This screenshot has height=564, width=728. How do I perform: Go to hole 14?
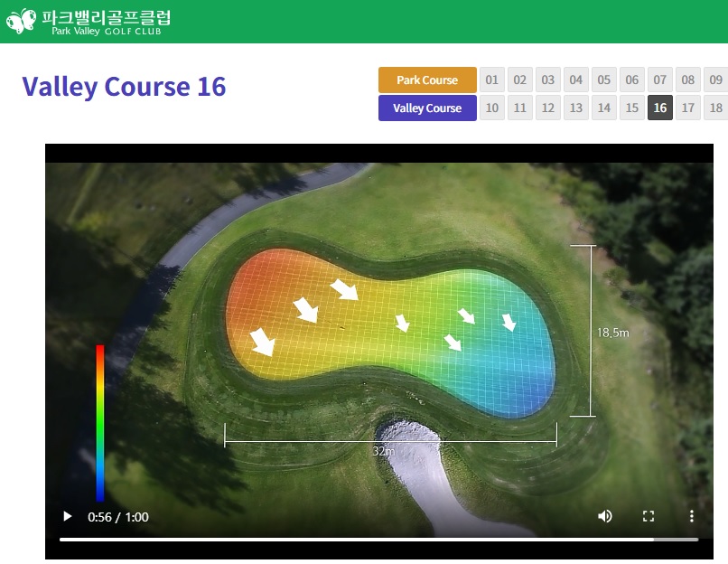603,108
